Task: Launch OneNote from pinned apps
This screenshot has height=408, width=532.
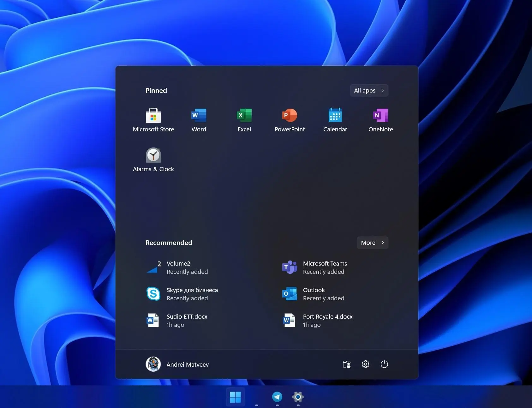Action: (x=381, y=120)
